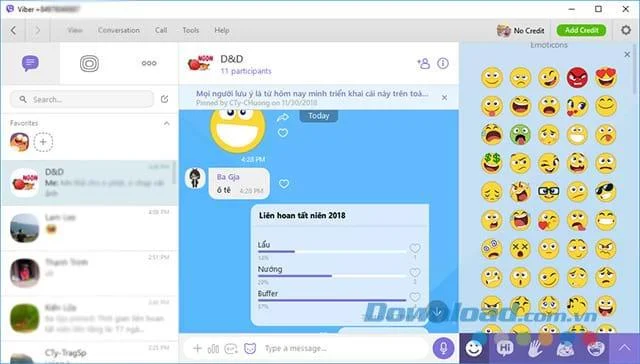The width and height of the screenshot is (640, 364).
Task: Like the big smiley sticker message
Action: (283, 133)
